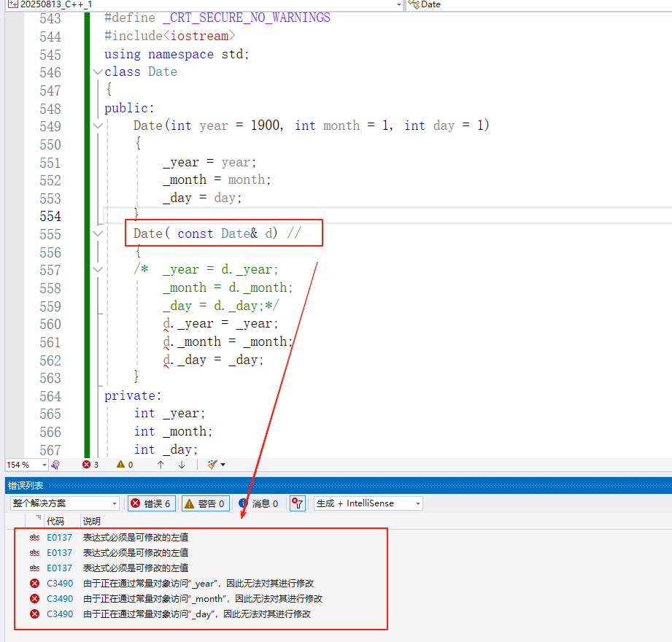
Task: Collapse the comment block at line 557
Action: 98,270
